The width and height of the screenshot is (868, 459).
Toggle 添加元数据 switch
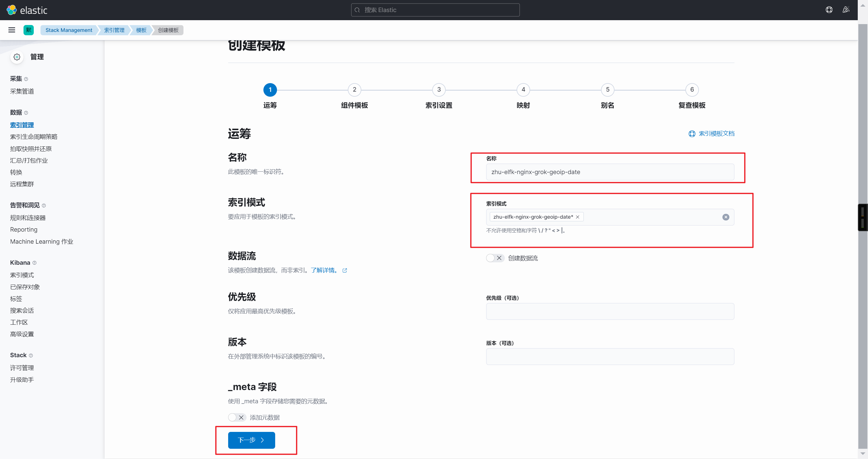click(x=237, y=417)
